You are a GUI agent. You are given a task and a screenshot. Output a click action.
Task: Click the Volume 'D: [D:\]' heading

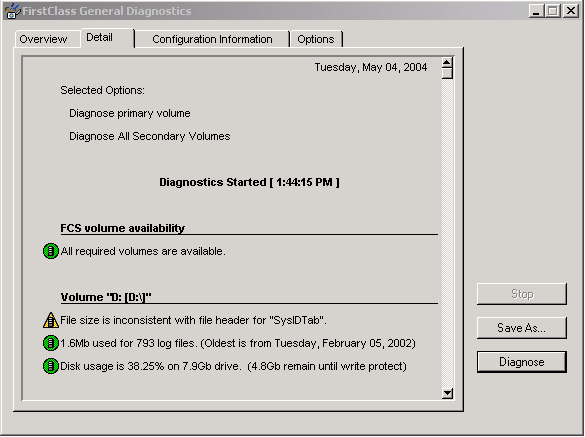pyautogui.click(x=106, y=297)
